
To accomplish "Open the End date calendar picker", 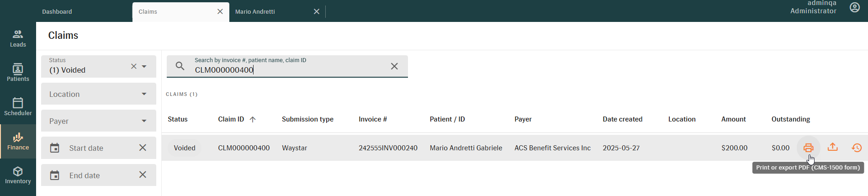I will [x=55, y=175].
